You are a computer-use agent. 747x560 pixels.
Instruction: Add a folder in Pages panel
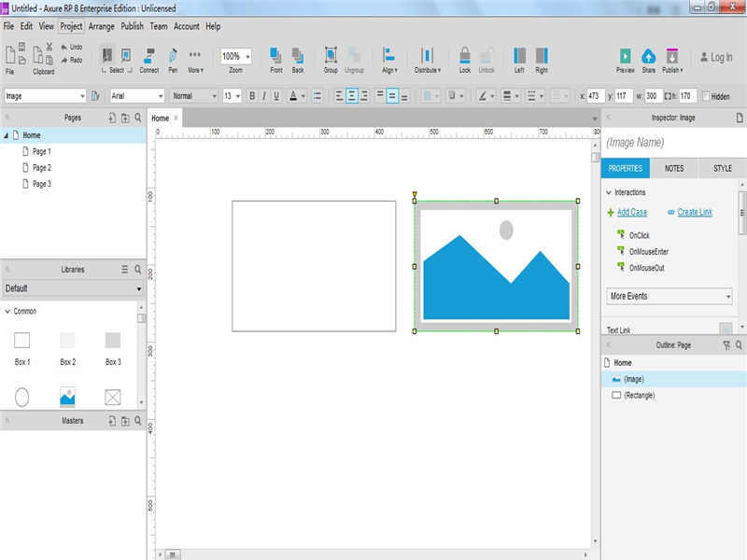point(125,118)
